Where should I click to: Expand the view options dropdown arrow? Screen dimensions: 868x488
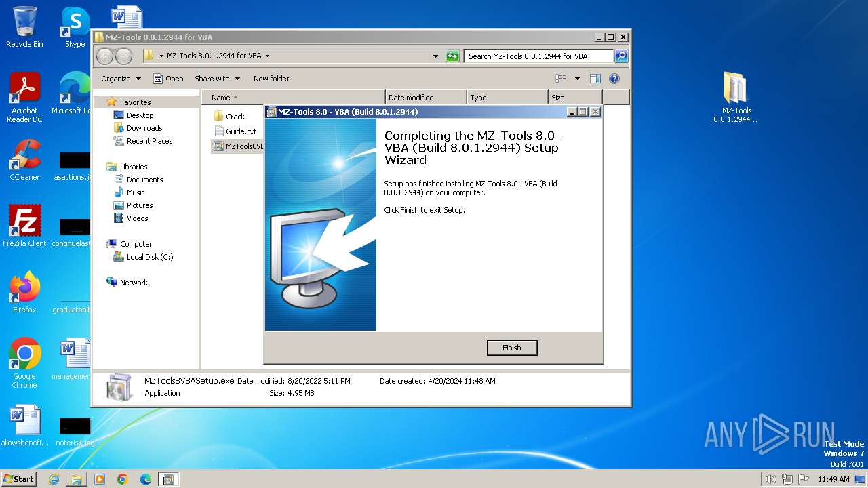click(577, 79)
